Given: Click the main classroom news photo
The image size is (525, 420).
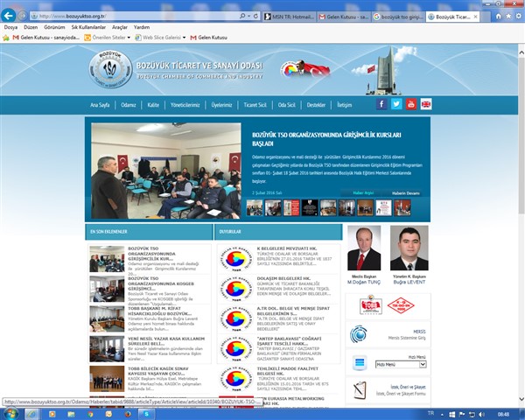Looking at the screenshot, I should coord(166,171).
